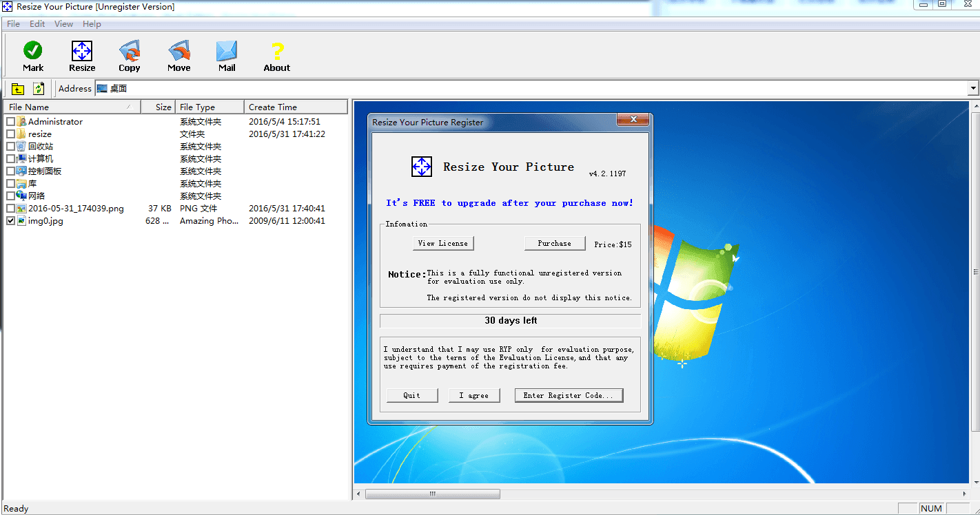This screenshot has width=980, height=515.
Task: Click Enter Register Code button
Action: point(569,395)
